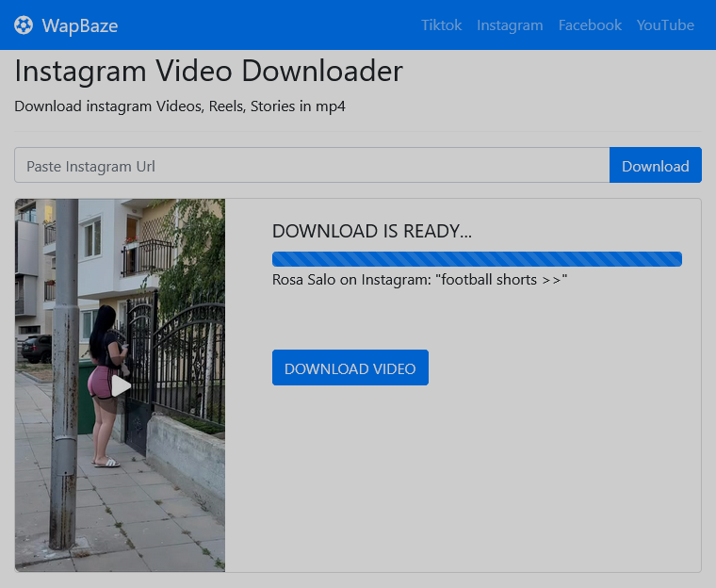Click the WapBaze soccer ball logo icon
The height and width of the screenshot is (588, 716).
point(24,25)
